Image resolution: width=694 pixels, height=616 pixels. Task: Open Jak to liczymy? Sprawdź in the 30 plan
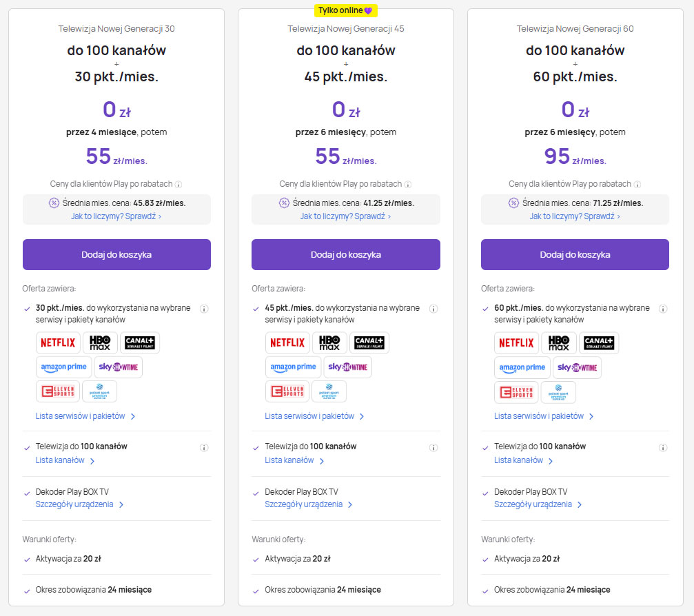116,216
